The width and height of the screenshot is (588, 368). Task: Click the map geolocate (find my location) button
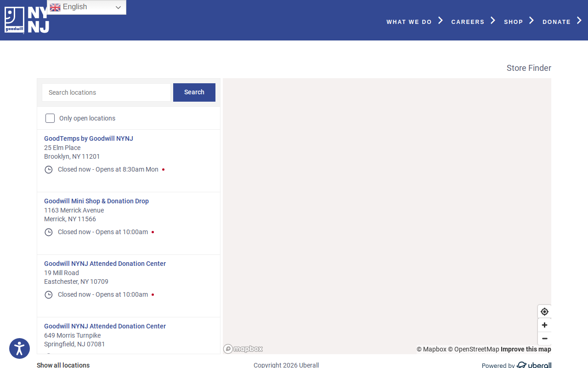point(544,311)
